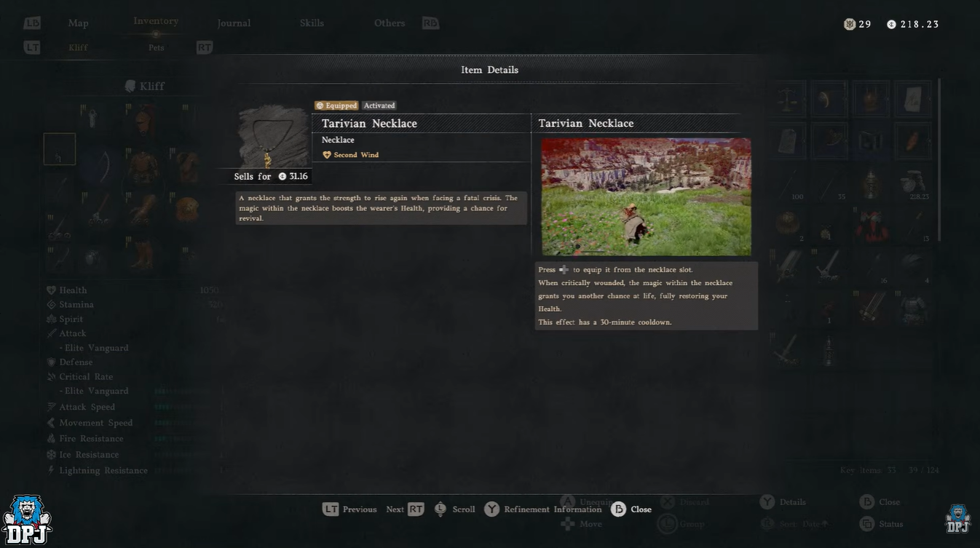Click the inventory scrollbar on right edge
The height and width of the screenshot is (548, 980).
tap(938, 160)
